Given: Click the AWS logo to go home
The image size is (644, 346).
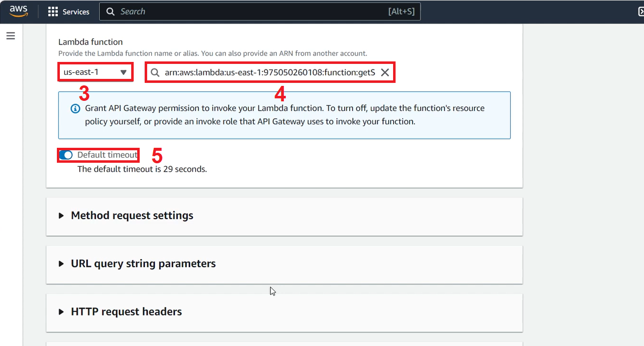Looking at the screenshot, I should [18, 10].
